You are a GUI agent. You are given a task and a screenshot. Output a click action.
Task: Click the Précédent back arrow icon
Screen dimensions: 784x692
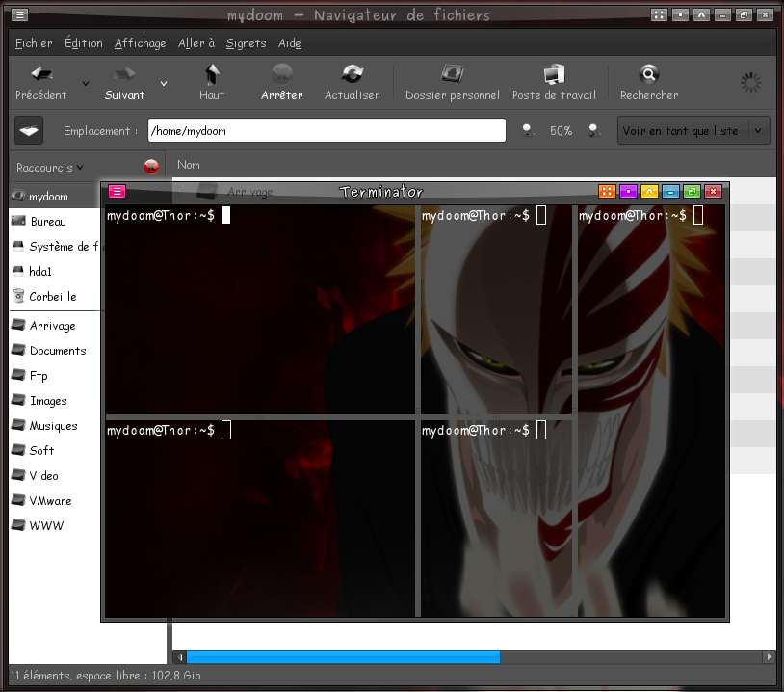[41, 74]
